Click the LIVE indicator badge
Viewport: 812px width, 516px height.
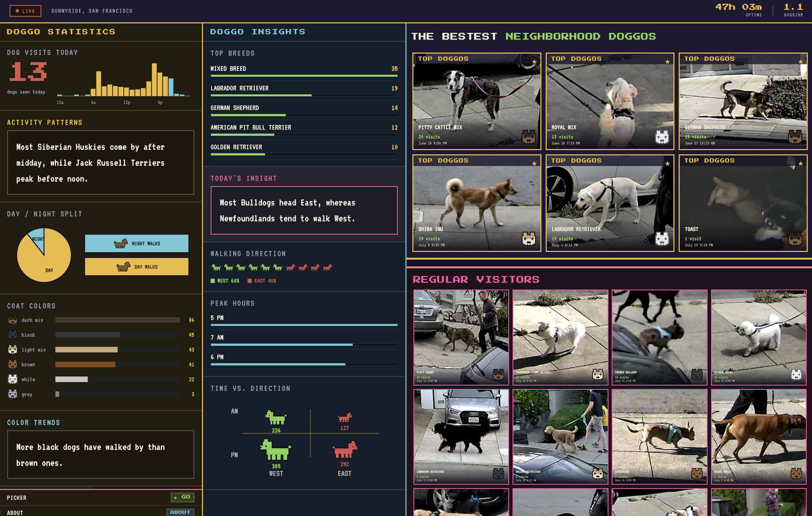(x=25, y=11)
